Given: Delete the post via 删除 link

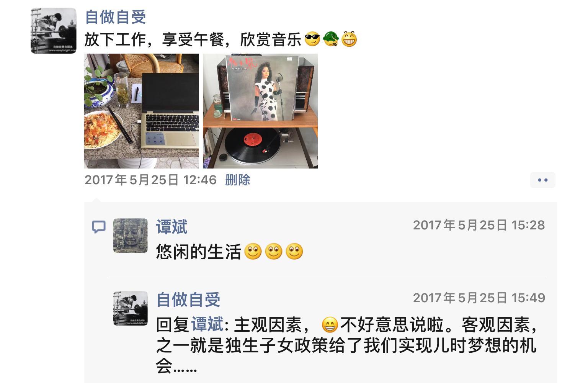Looking at the screenshot, I should pos(238,180).
